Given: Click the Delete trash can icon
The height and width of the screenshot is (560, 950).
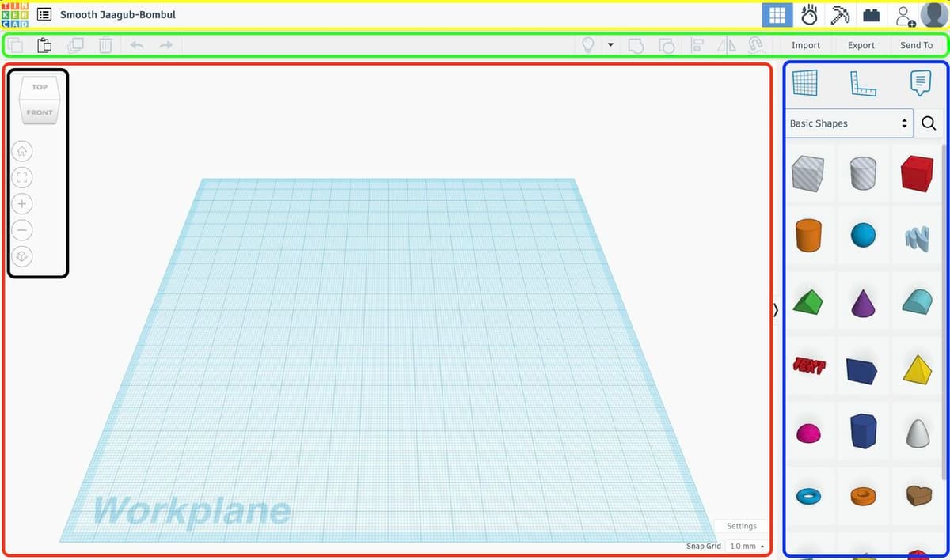Looking at the screenshot, I should coord(105,45).
